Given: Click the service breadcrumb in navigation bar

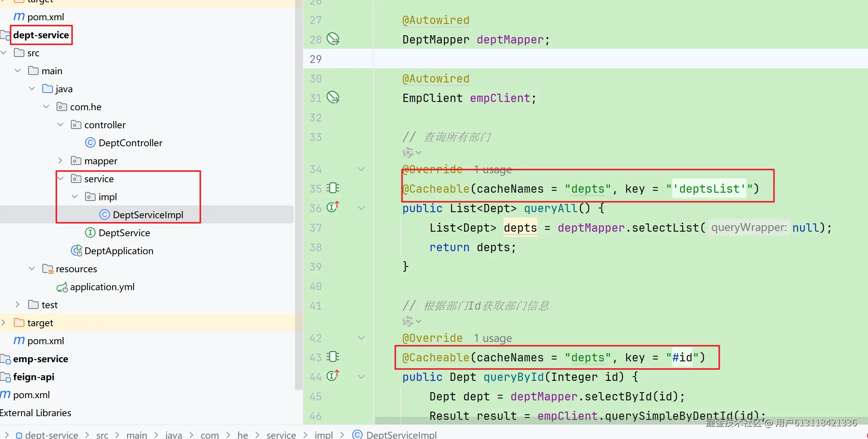Looking at the screenshot, I should click(x=281, y=435).
